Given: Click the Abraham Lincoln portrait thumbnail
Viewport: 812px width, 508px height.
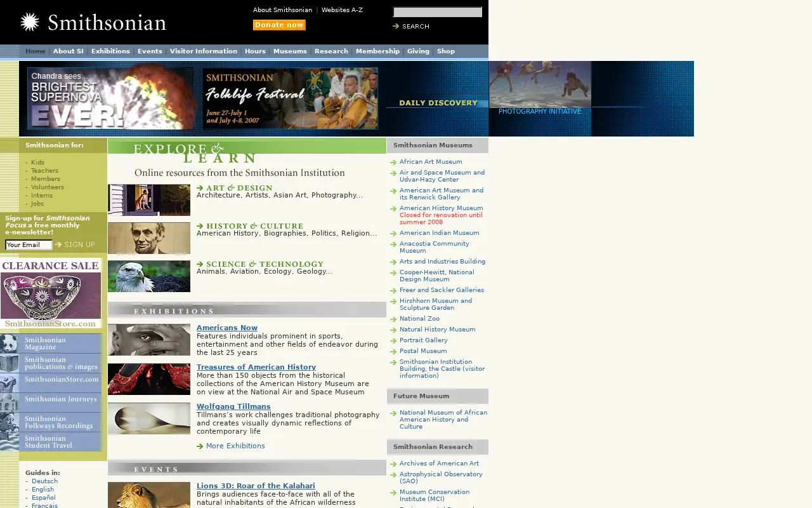Looking at the screenshot, I should tap(149, 238).
